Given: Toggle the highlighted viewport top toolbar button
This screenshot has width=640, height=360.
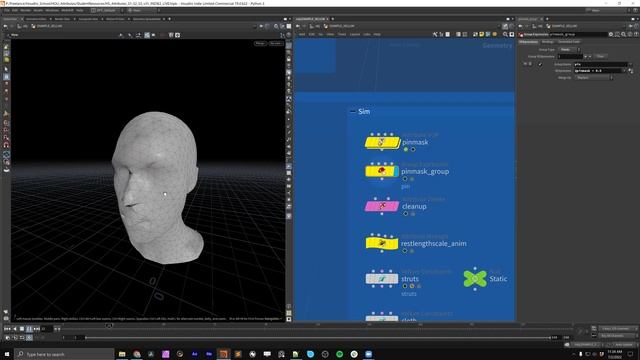Looking at the screenshot, I should coord(147,35).
